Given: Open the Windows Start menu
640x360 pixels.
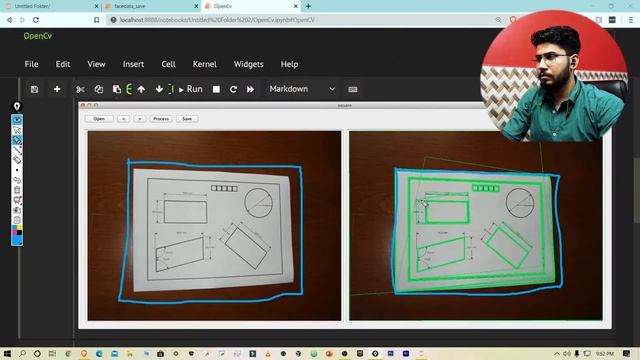Looking at the screenshot, I should point(7,353).
